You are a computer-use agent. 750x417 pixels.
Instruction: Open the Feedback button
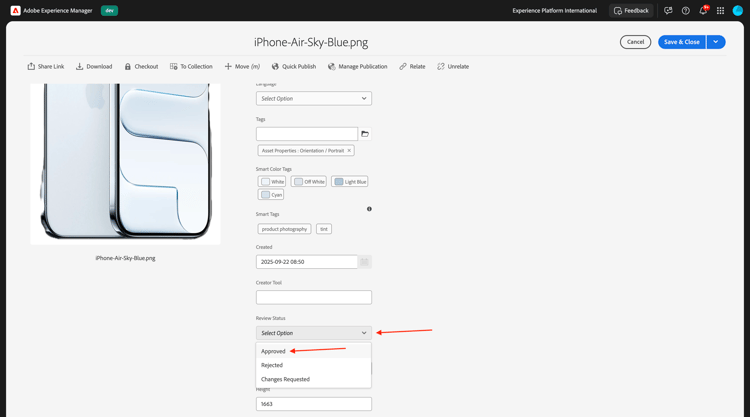[x=631, y=11]
